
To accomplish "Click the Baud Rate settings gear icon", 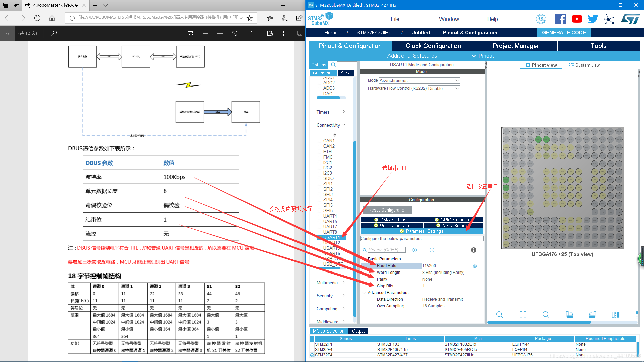I will pyautogui.click(x=475, y=266).
